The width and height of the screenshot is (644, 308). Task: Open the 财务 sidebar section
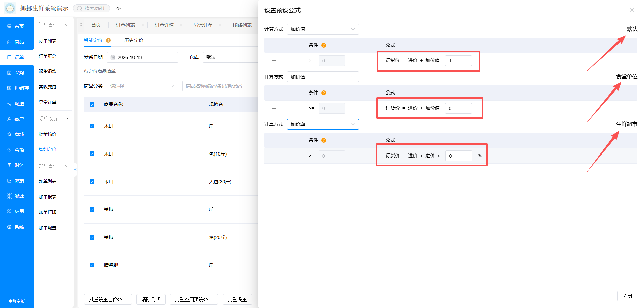click(16, 165)
